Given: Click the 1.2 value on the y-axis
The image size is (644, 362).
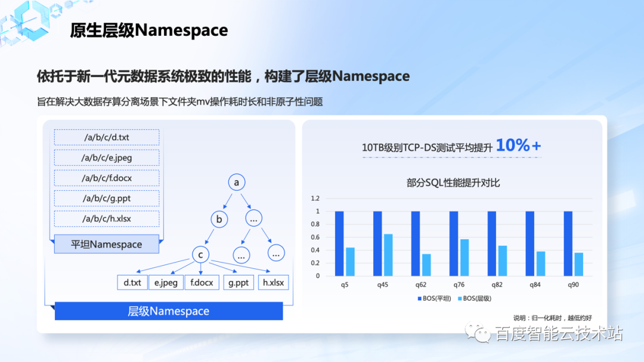Looking at the screenshot, I should pos(315,199).
